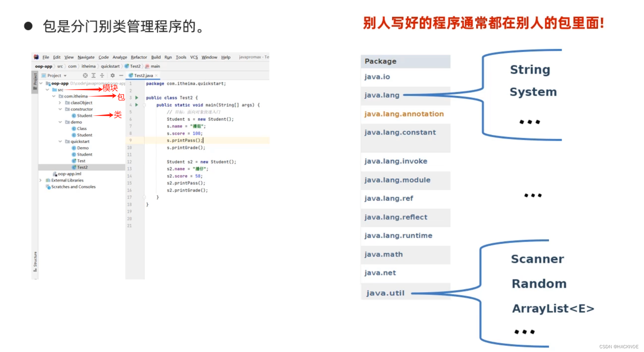
Task: Click the 's.printGrade();' code line
Action: click(186, 148)
